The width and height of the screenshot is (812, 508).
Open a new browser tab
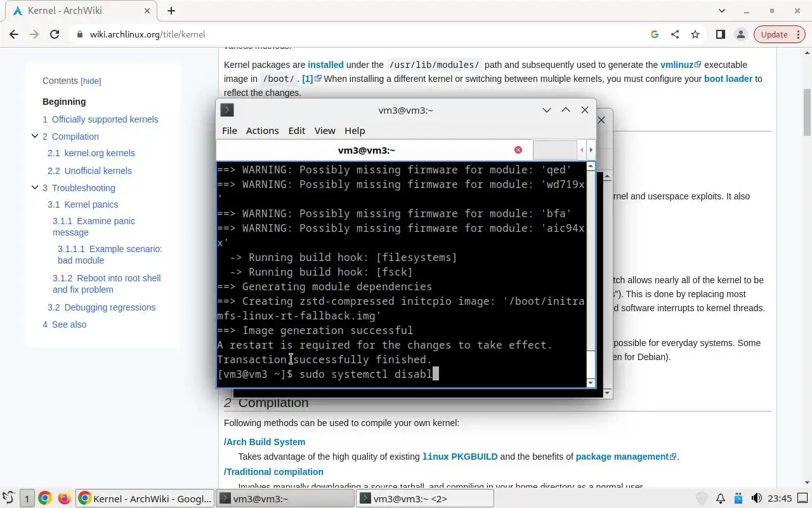pyautogui.click(x=171, y=11)
